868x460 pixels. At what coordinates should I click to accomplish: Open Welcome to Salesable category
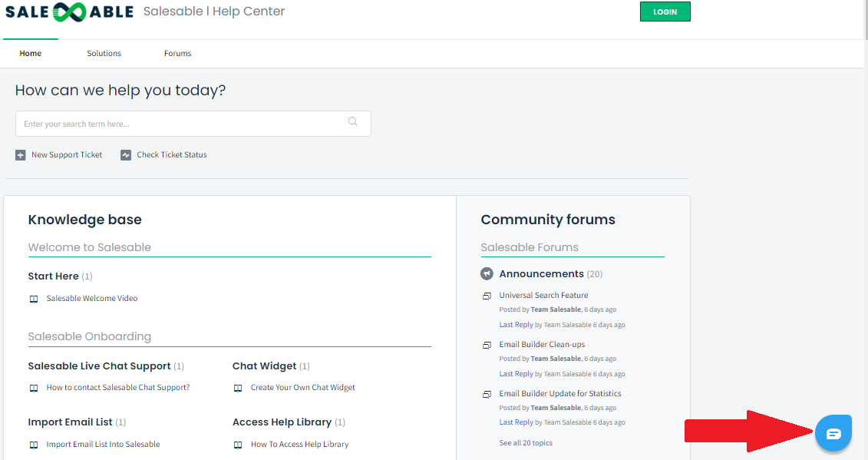tap(90, 247)
